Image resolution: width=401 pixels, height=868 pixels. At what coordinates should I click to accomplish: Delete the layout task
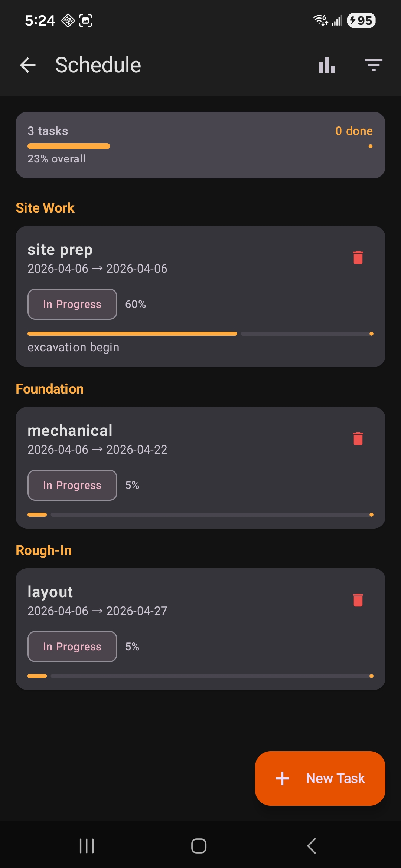coord(358,600)
